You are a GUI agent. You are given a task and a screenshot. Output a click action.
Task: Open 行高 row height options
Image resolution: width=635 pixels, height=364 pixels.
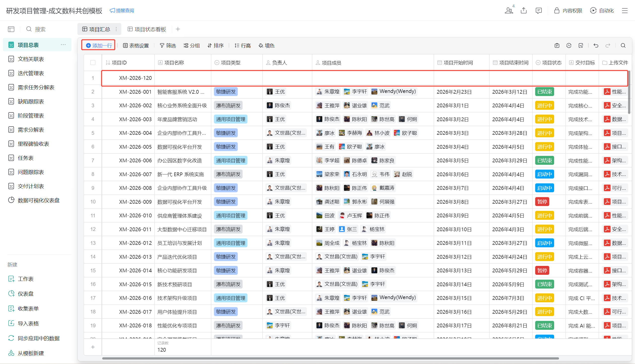[x=242, y=46]
